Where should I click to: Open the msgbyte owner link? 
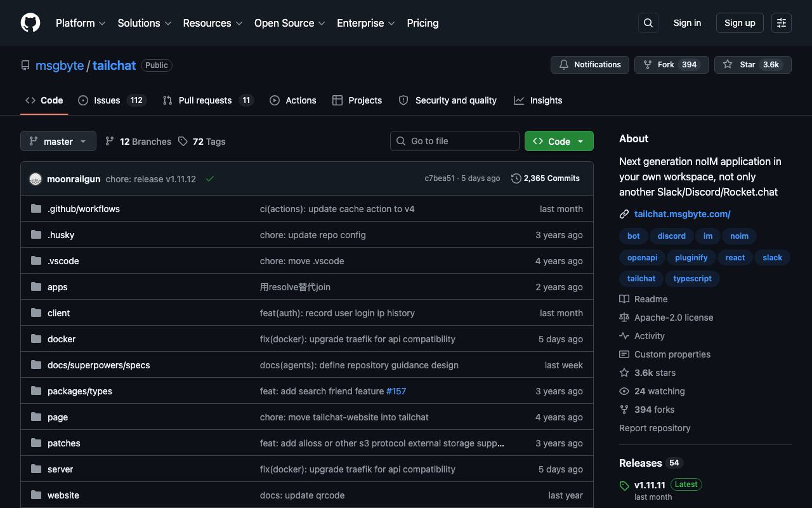click(60, 65)
